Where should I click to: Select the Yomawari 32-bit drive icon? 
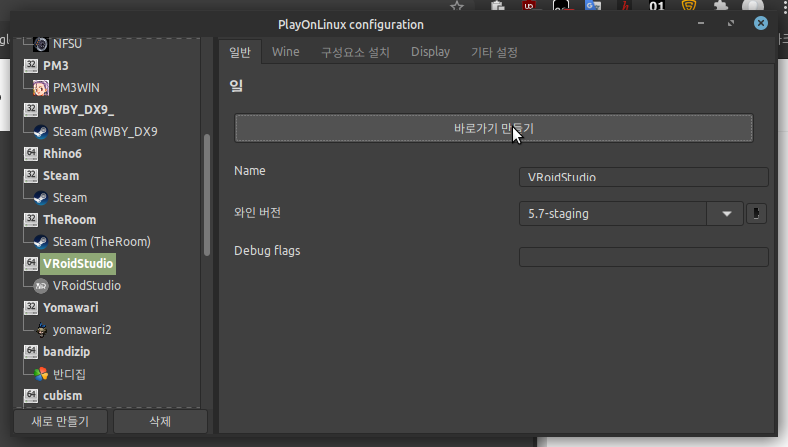coord(31,307)
